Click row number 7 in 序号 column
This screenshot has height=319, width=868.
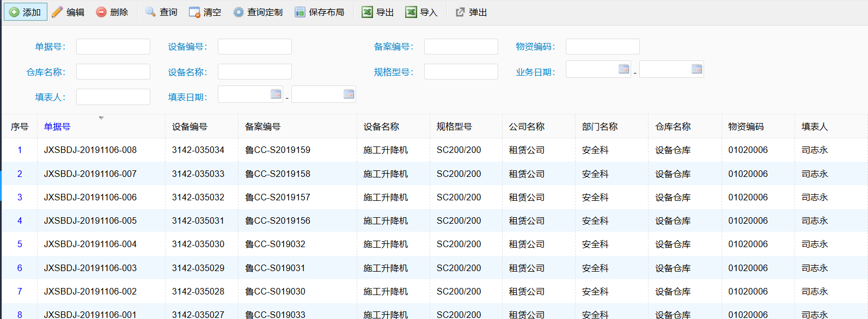click(20, 291)
